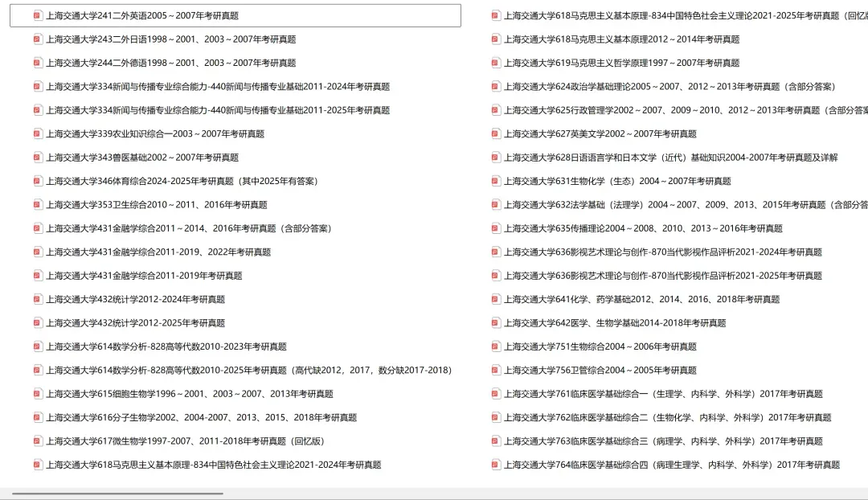This screenshot has width=868, height=500.
Task: Click the document icon next to 243二外日语
Action: (x=36, y=39)
